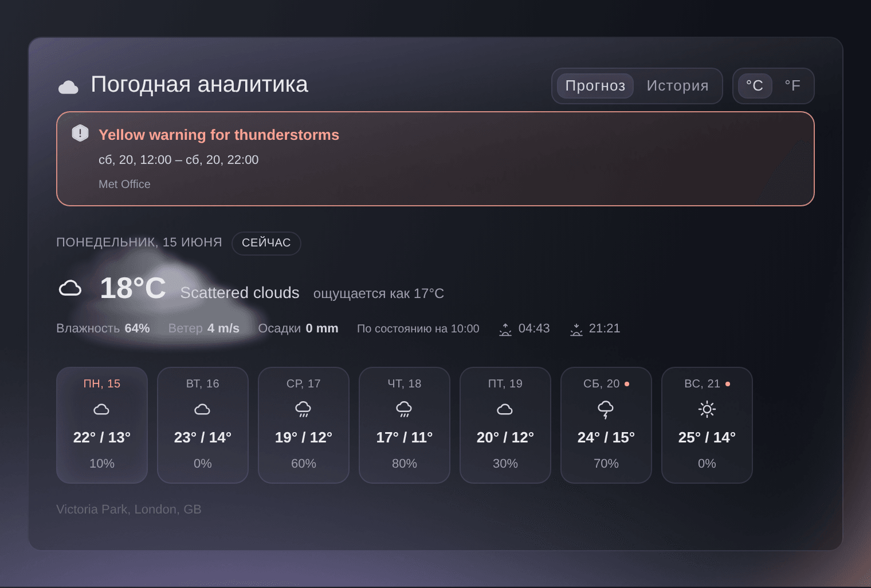This screenshot has height=588, width=871.
Task: Select the ВТ, 16 forecast card
Action: 203,425
